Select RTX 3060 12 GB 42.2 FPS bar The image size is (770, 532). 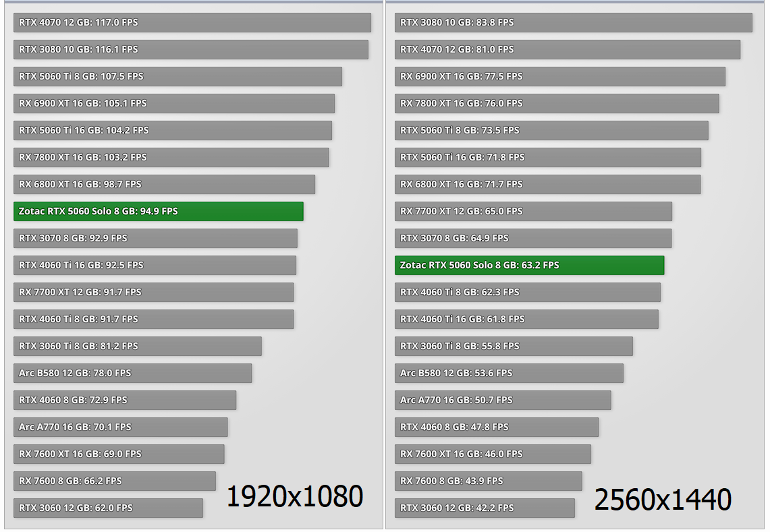tap(485, 508)
